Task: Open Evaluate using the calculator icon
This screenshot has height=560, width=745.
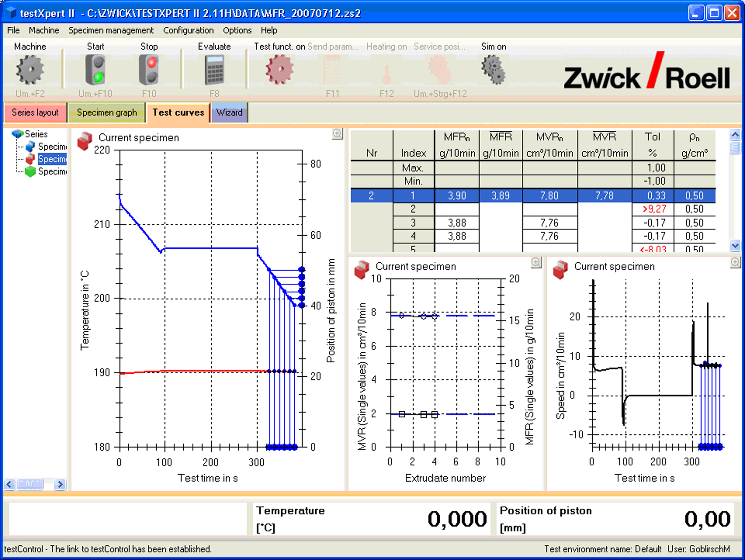Action: pos(214,70)
